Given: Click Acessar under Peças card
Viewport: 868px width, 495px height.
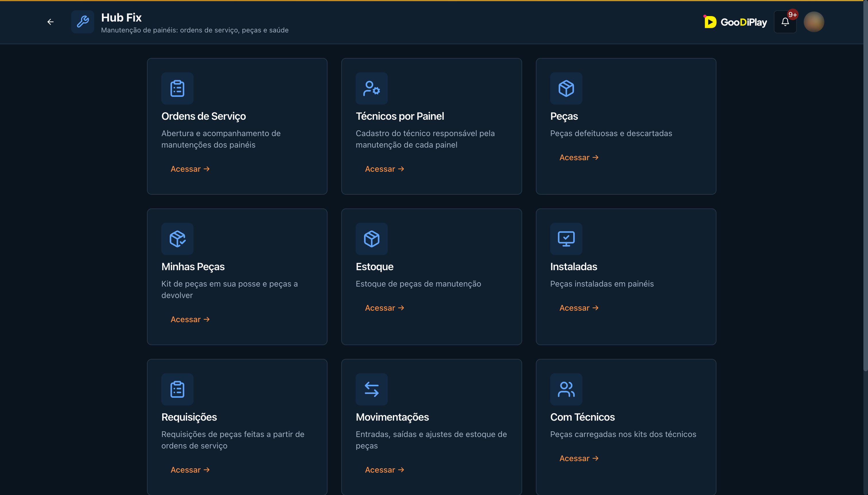Looking at the screenshot, I should (579, 157).
